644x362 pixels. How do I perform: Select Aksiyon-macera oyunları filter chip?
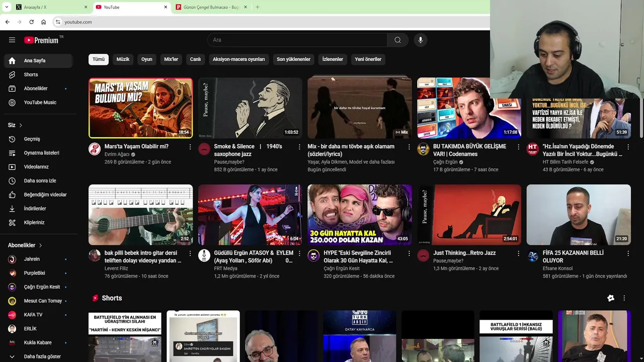[238, 59]
